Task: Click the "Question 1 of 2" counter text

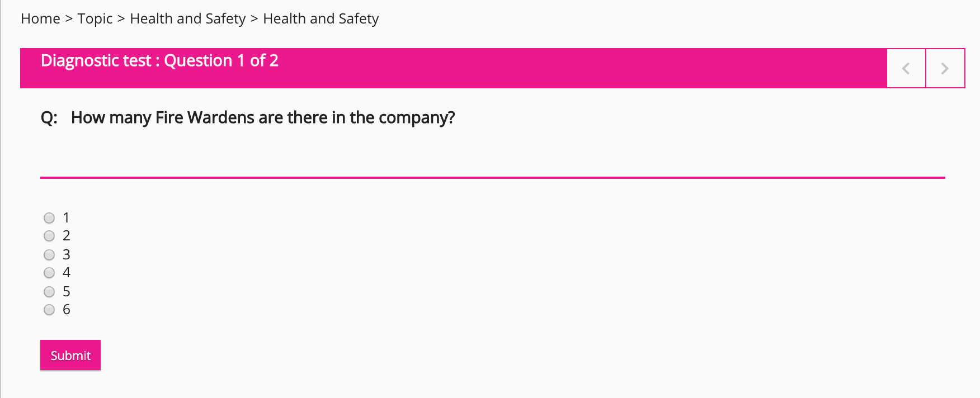Action: coord(221,60)
